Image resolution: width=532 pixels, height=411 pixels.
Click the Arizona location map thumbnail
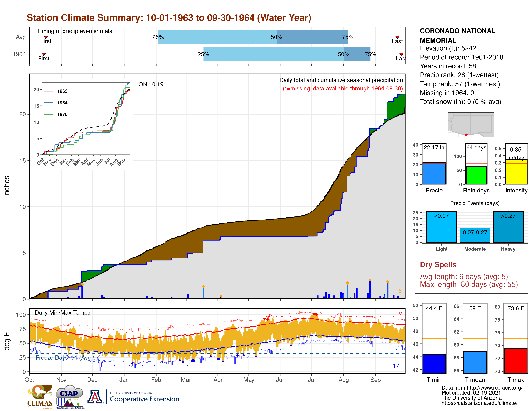471,125
